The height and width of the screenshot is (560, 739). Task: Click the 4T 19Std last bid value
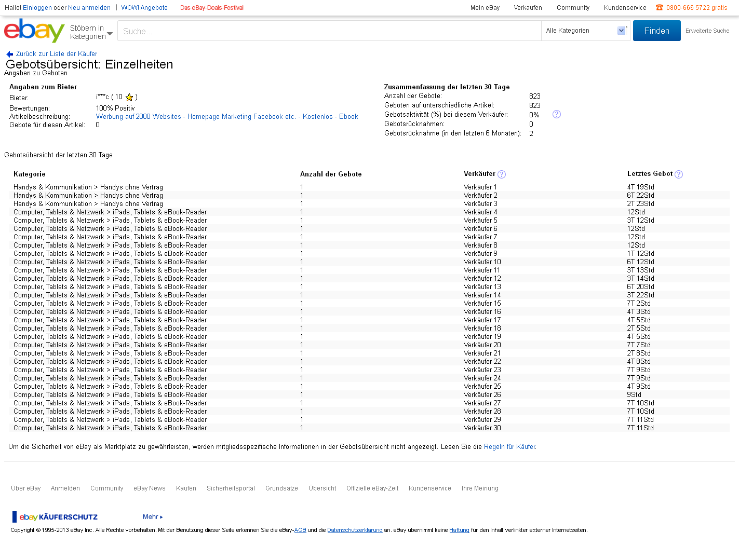tap(640, 187)
